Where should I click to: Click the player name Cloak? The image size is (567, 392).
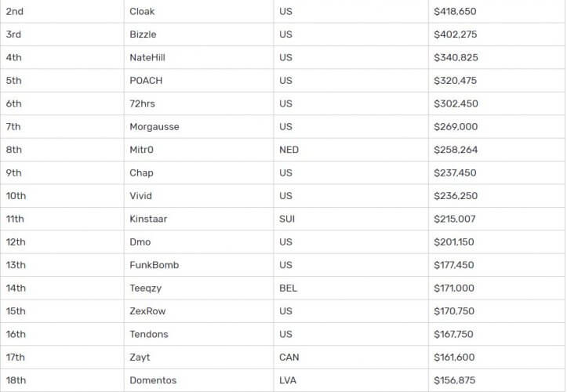(142, 12)
